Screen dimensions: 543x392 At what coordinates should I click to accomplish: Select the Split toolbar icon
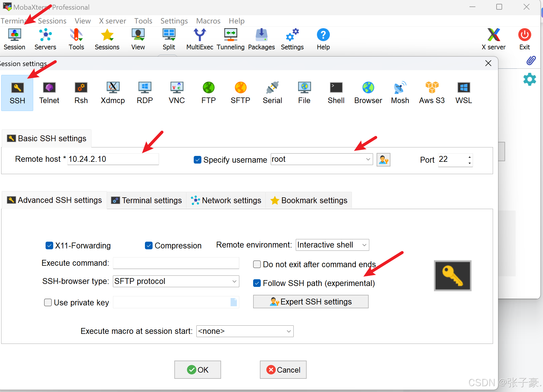tap(169, 39)
